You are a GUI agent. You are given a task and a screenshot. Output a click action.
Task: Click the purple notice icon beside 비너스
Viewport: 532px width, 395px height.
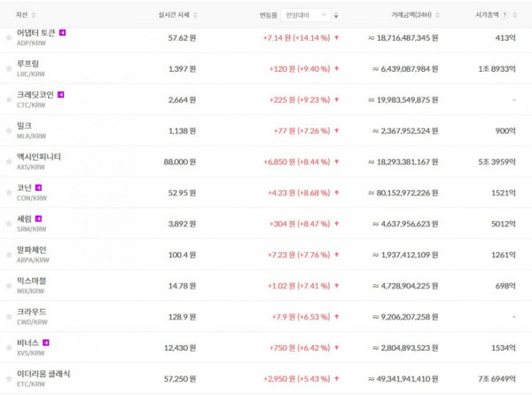[x=46, y=343]
